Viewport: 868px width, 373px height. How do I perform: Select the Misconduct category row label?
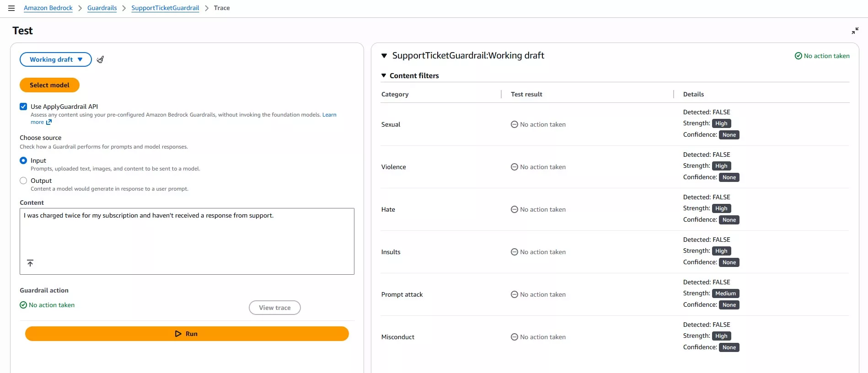click(398, 337)
